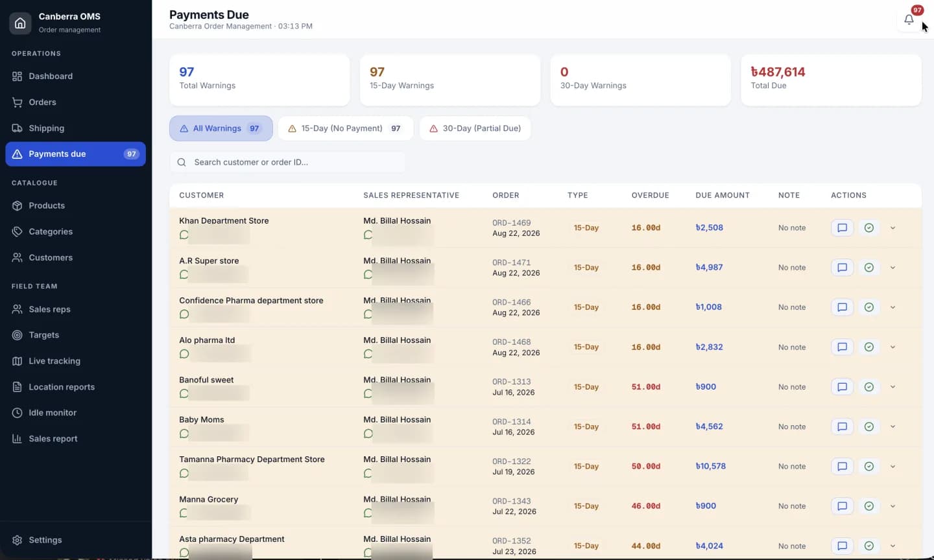Click WhatsApp icon under Alo pharma ltd
Viewport: 934px width, 560px height.
(x=184, y=354)
